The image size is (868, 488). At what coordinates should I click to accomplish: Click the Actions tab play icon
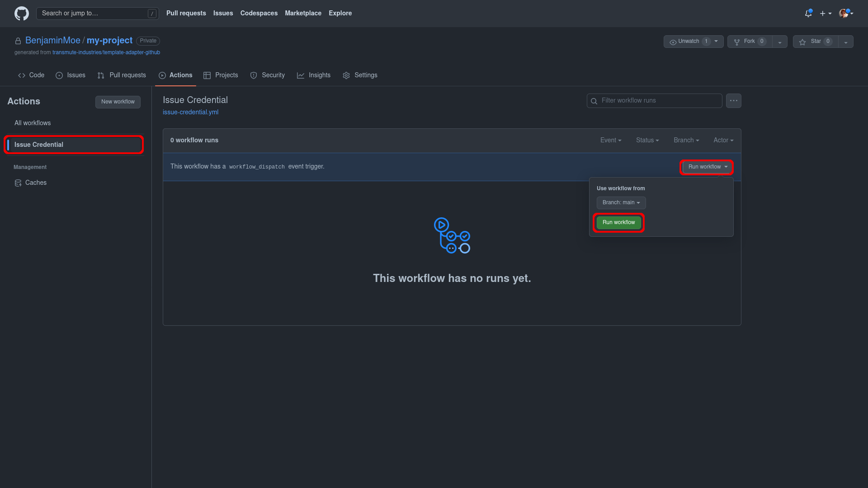coord(162,75)
